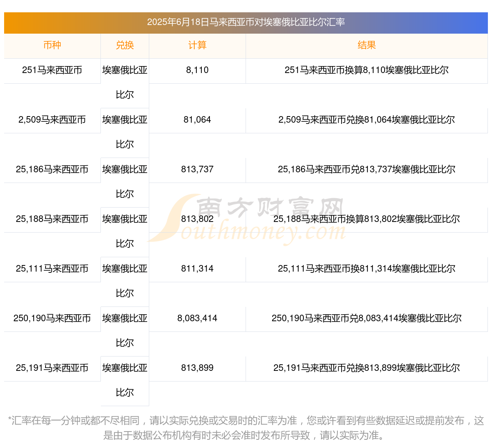Click the '结果' column header
This screenshot has width=492, height=448.
coord(367,45)
